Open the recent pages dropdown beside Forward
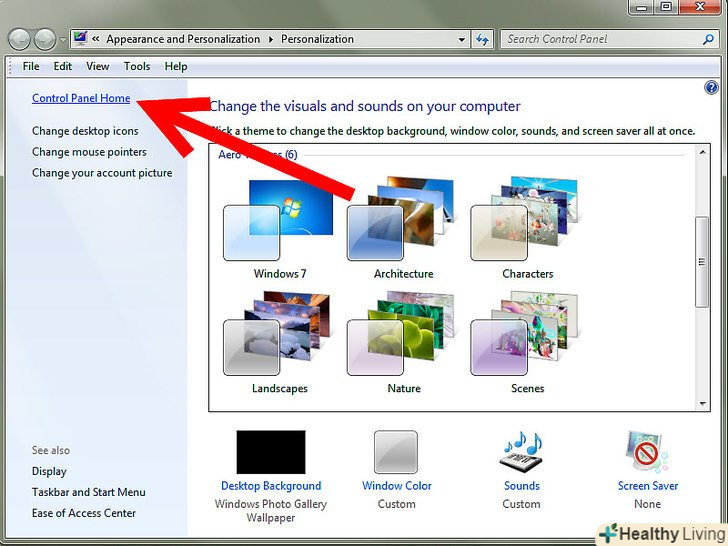 [63, 39]
